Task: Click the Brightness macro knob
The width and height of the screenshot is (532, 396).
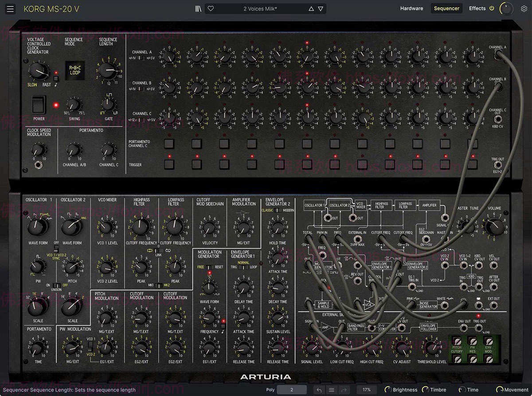Action: tap(388, 390)
